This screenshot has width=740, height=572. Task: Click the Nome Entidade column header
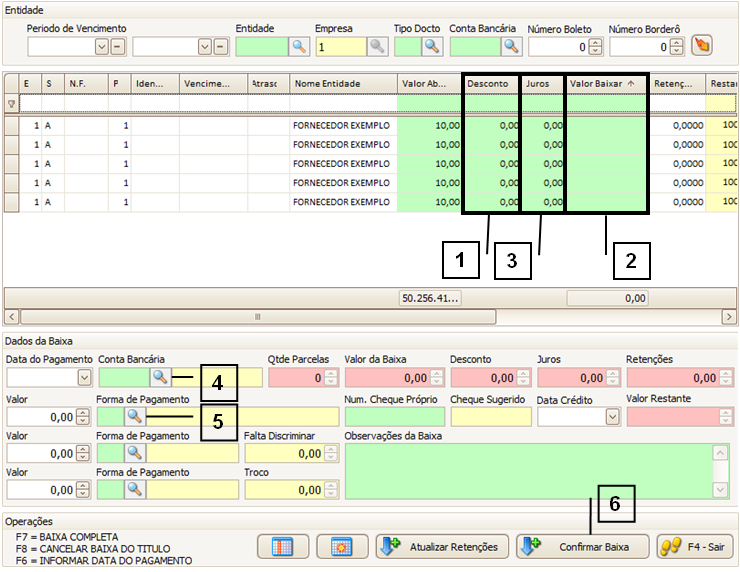[x=342, y=84]
